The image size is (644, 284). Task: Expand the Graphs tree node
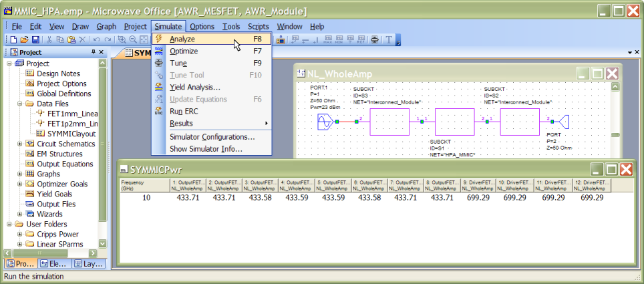tap(20, 174)
